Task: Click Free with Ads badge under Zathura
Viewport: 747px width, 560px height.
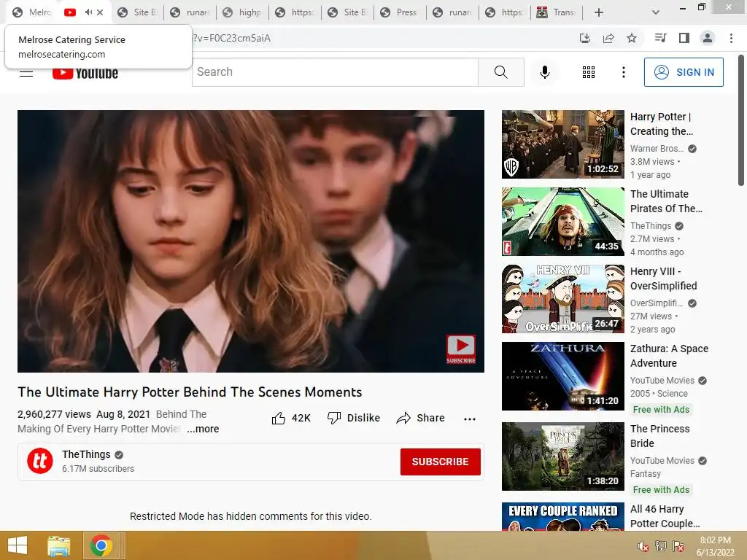Action: click(x=661, y=410)
